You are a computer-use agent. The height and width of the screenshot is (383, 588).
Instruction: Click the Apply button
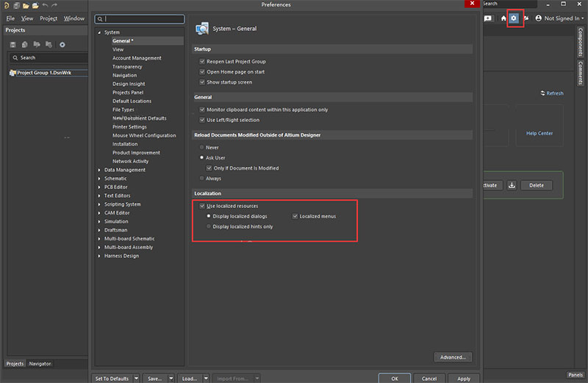click(464, 379)
